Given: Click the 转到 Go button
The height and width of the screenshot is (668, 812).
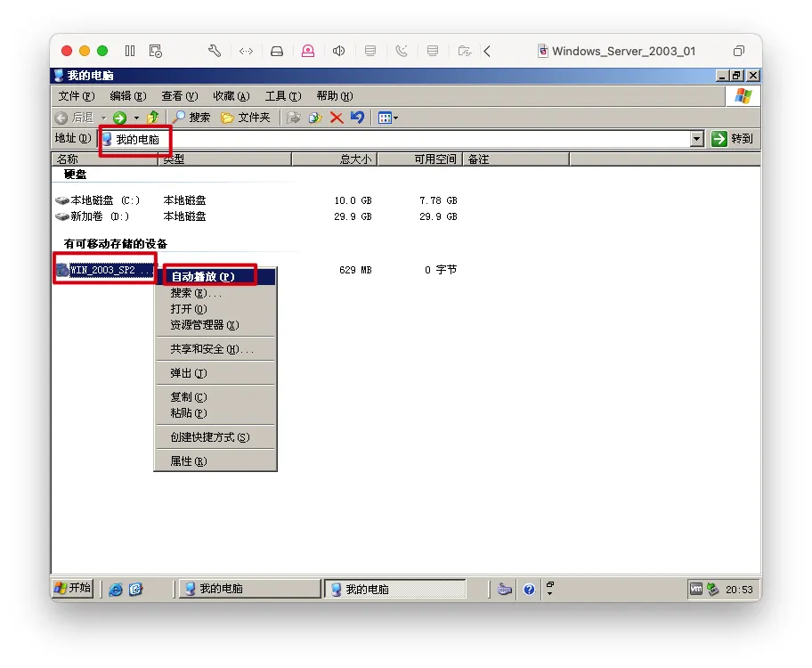Looking at the screenshot, I should [x=732, y=139].
